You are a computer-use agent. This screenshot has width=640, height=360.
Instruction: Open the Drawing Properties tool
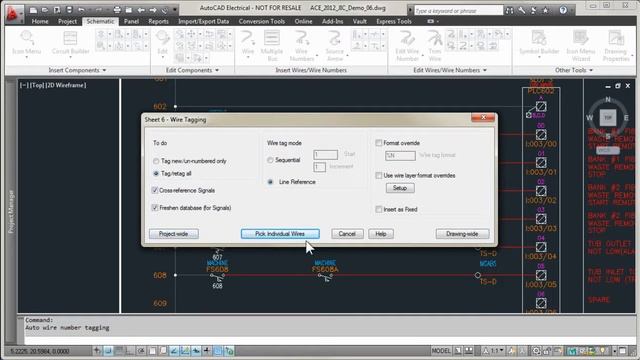(x=616, y=46)
